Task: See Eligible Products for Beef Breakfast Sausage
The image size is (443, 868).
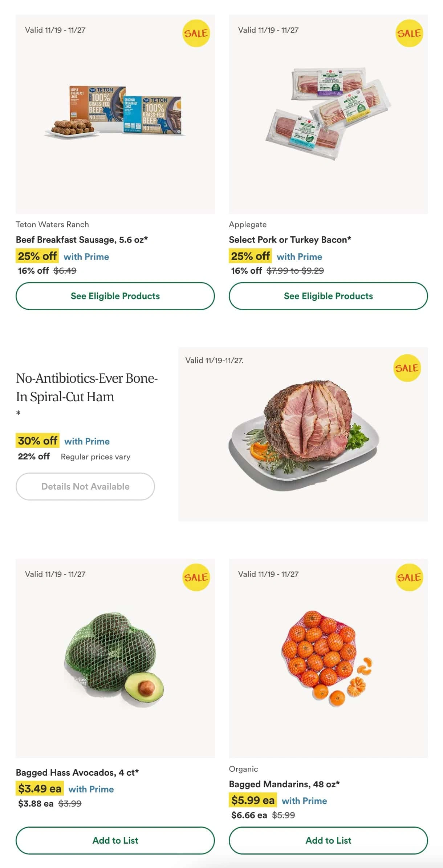Action: point(115,296)
